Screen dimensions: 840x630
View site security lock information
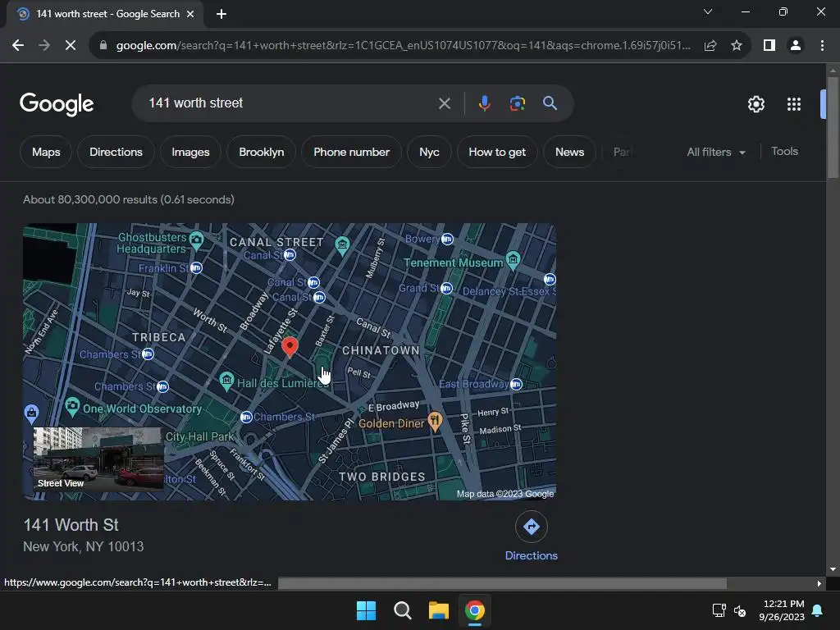pos(103,46)
